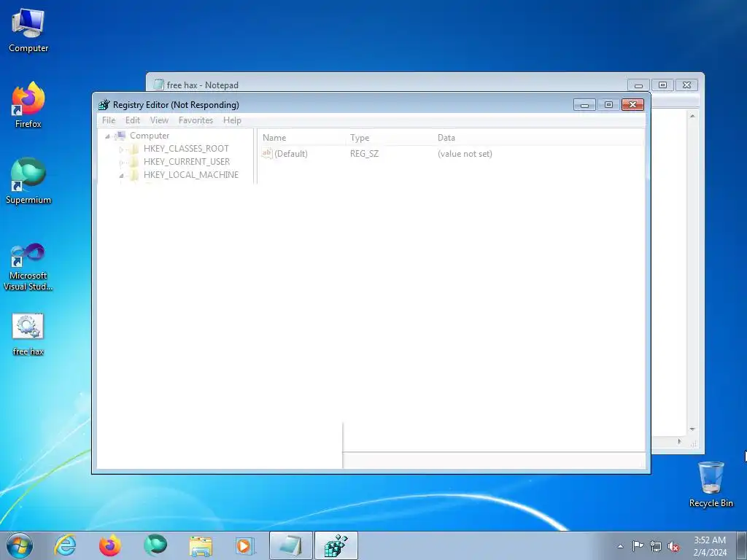The image size is (747, 560).
Task: Open the View menu in Registry Editor
Action: click(x=159, y=120)
